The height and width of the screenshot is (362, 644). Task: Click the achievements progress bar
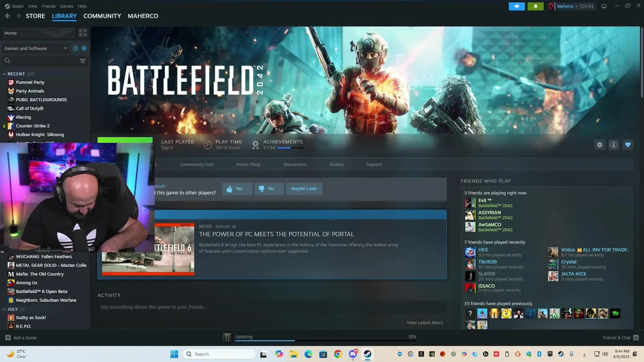[290, 148]
